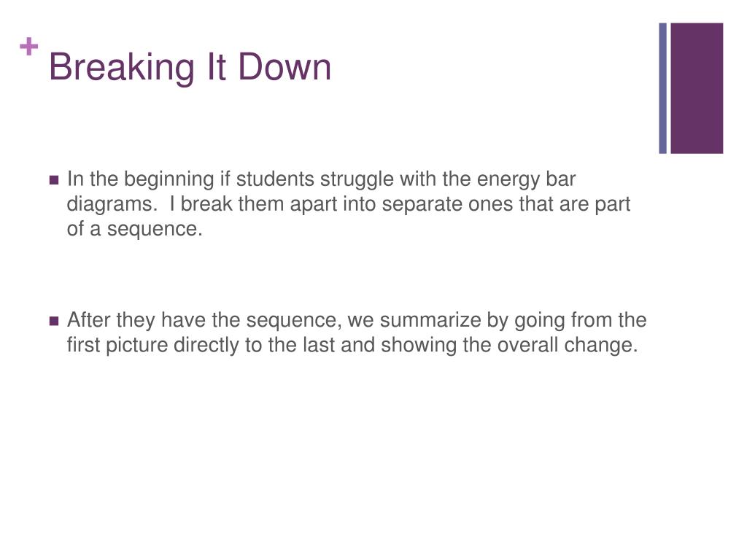The width and height of the screenshot is (747, 560).
Task: Click the line starting 'In the beginning'
Action: (x=321, y=179)
